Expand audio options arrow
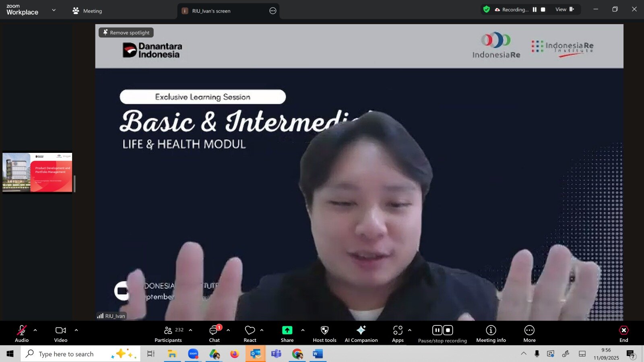This screenshot has width=644, height=362. [35, 330]
